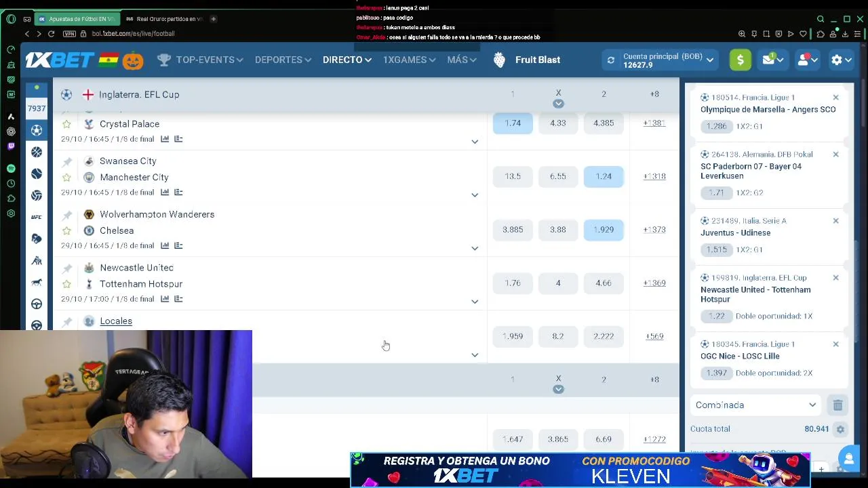Open Wolverhampton vs Chelsea lineup list icon
This screenshot has height=488, width=868.
tap(178, 245)
